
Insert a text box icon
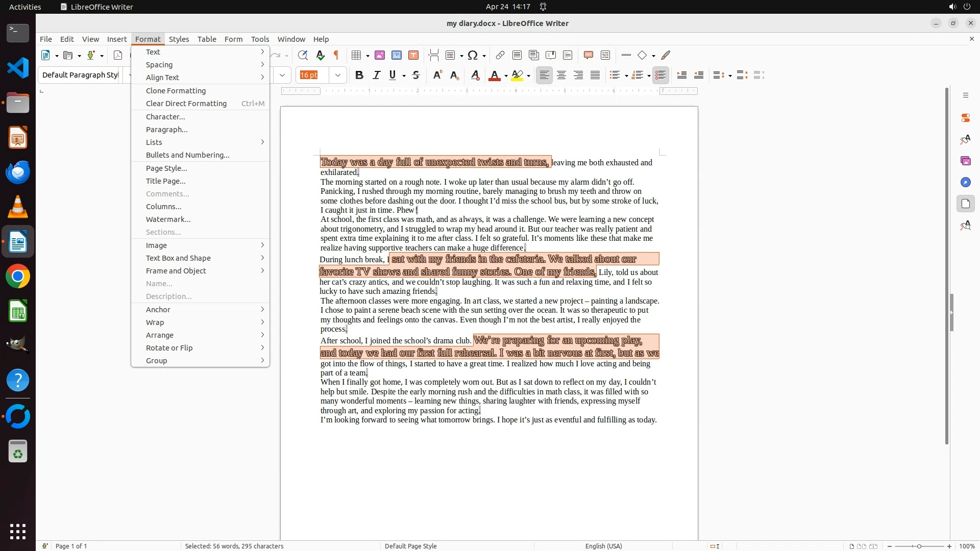click(x=413, y=55)
